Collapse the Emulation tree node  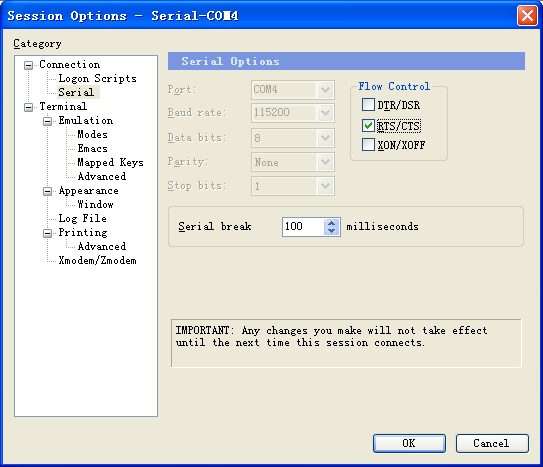point(47,121)
